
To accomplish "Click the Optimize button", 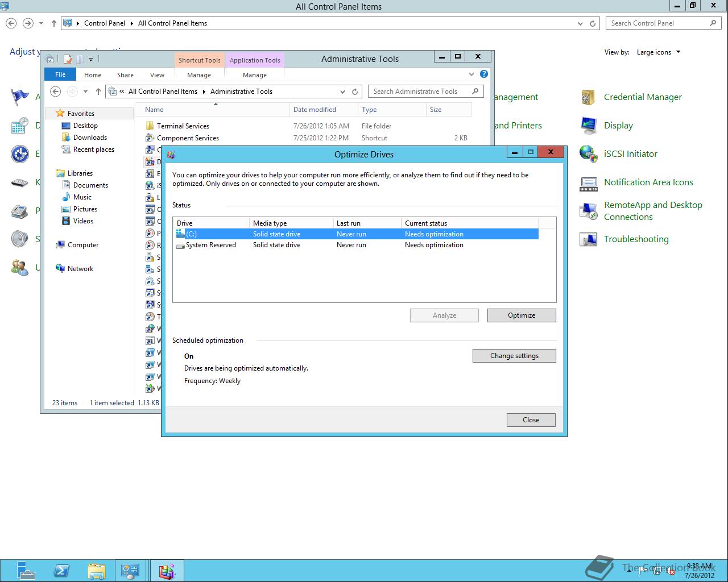I will coord(522,315).
